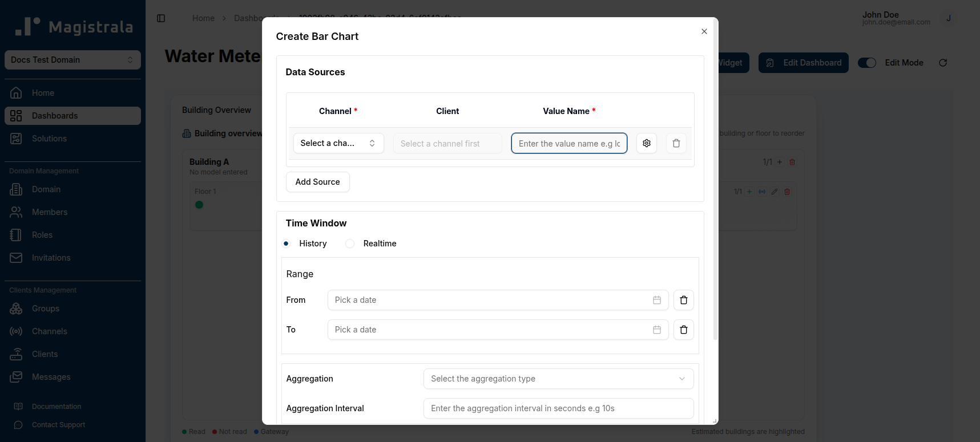Open Members page in the sidebar
The height and width of the screenshot is (442, 980).
pos(72,212)
